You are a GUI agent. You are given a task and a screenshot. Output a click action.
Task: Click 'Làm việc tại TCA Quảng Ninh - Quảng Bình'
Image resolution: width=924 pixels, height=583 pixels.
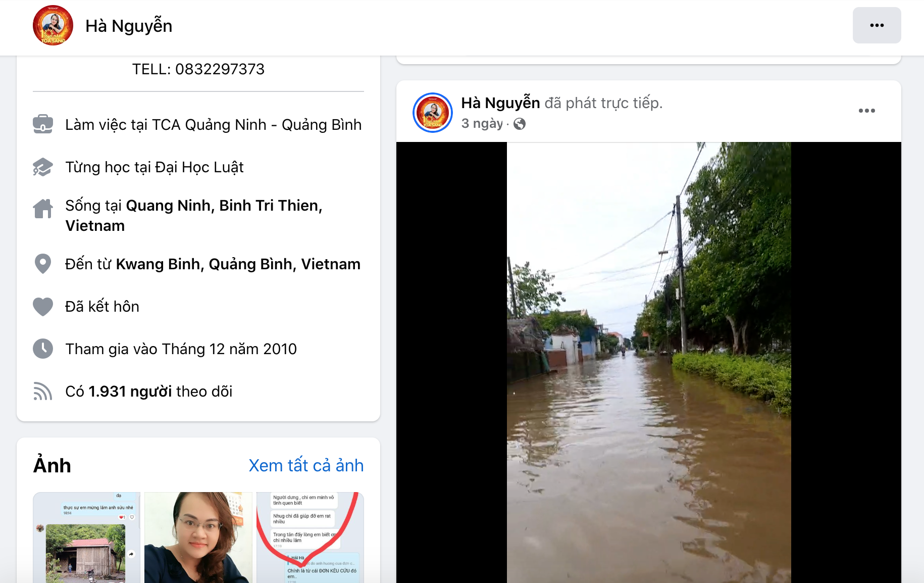[213, 125]
